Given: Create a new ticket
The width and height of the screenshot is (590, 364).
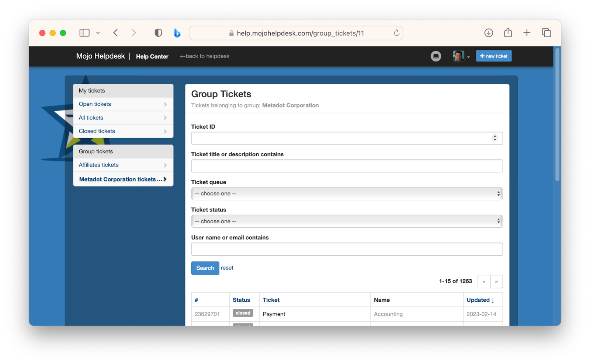Looking at the screenshot, I should pos(494,56).
